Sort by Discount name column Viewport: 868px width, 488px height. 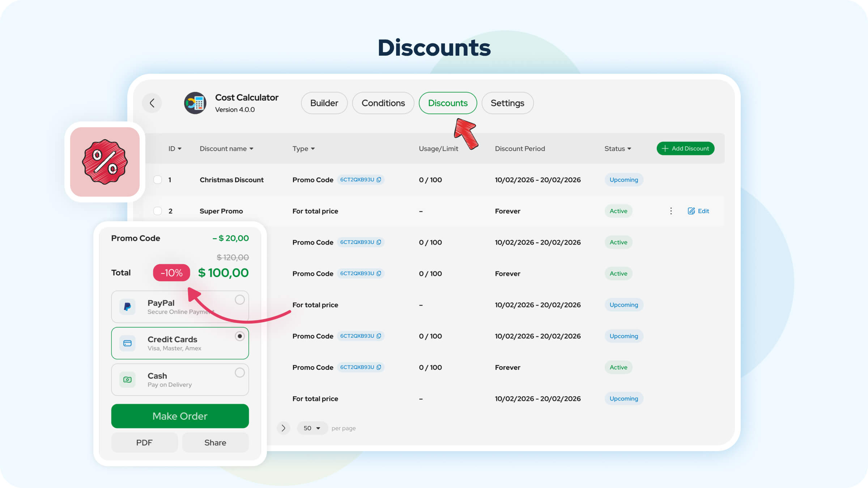tap(226, 149)
